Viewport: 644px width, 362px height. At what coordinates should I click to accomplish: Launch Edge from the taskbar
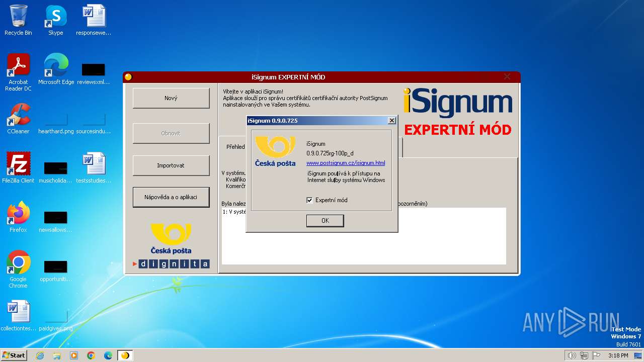point(108,355)
